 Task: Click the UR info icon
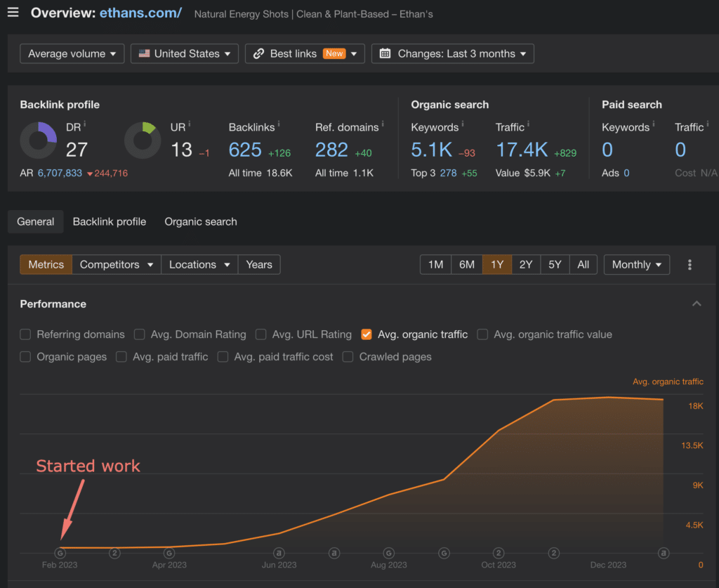click(x=190, y=124)
